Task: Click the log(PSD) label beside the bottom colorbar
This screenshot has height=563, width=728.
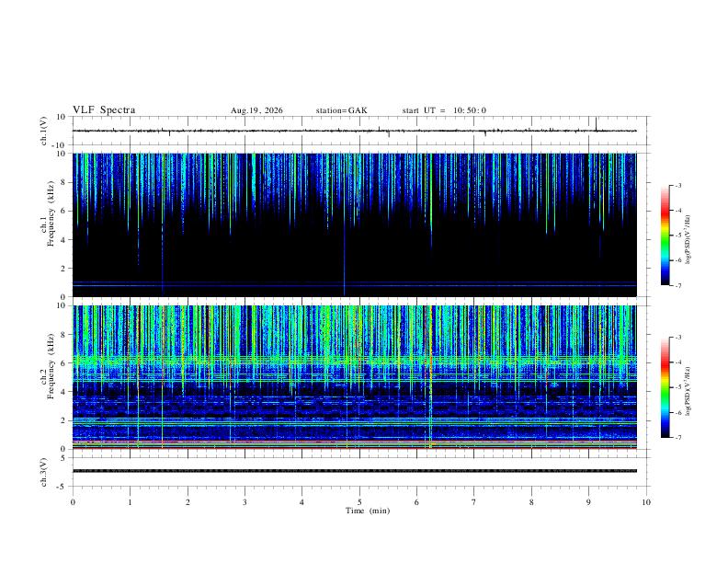Action: tap(688, 391)
